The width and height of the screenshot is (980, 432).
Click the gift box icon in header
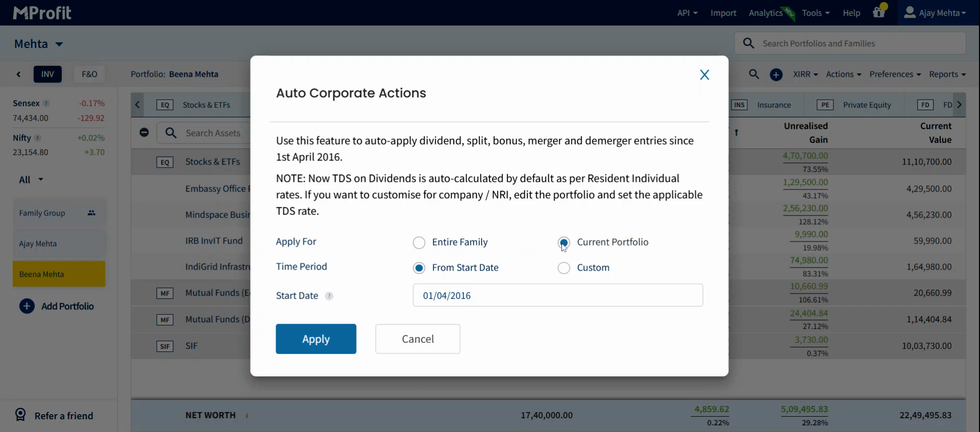click(878, 13)
